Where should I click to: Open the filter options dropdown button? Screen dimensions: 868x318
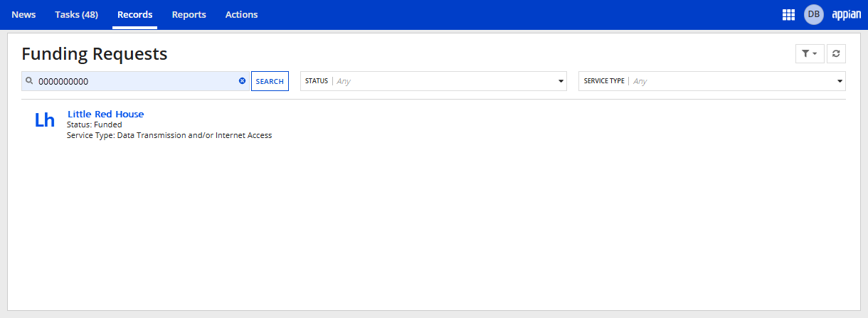[x=810, y=53]
